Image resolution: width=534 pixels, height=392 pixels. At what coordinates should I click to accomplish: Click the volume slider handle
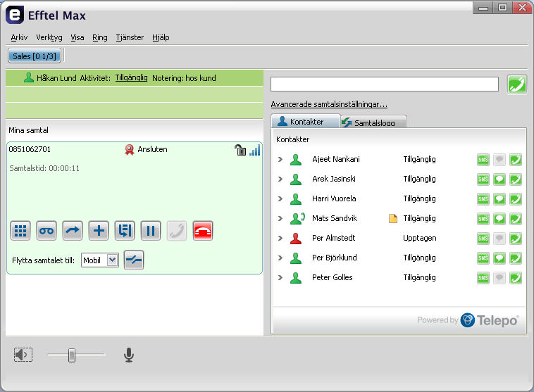[72, 355]
